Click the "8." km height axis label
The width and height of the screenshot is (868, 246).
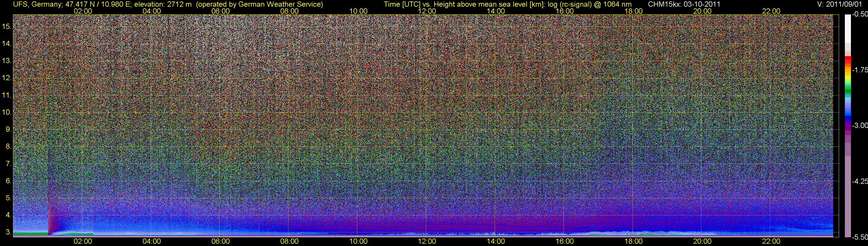click(x=8, y=147)
